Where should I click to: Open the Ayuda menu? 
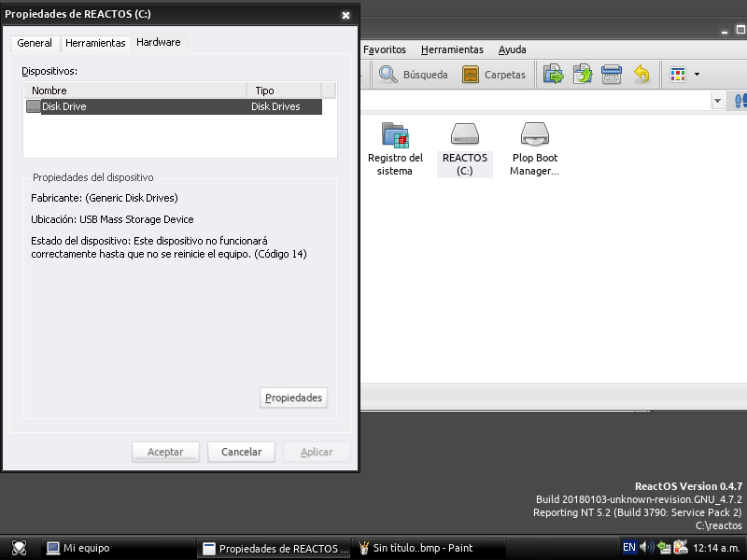point(512,49)
